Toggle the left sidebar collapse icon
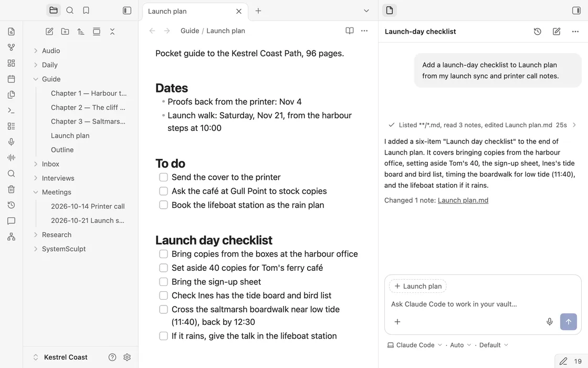588x368 pixels. click(x=127, y=11)
